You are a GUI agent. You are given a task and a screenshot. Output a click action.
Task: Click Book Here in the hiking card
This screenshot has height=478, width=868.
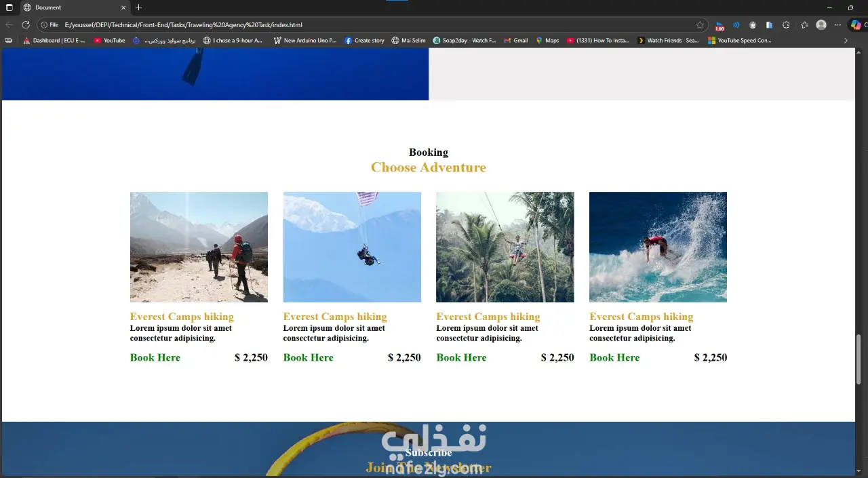[x=155, y=357]
